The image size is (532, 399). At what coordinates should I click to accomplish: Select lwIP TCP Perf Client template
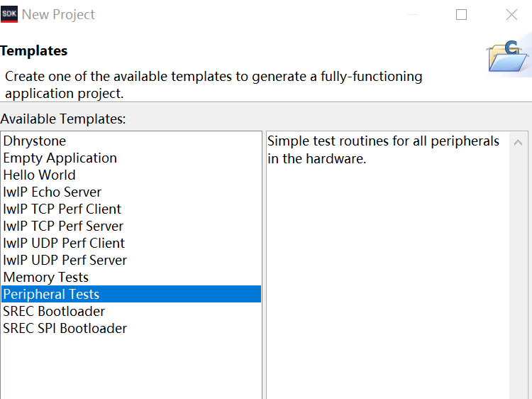point(62,209)
